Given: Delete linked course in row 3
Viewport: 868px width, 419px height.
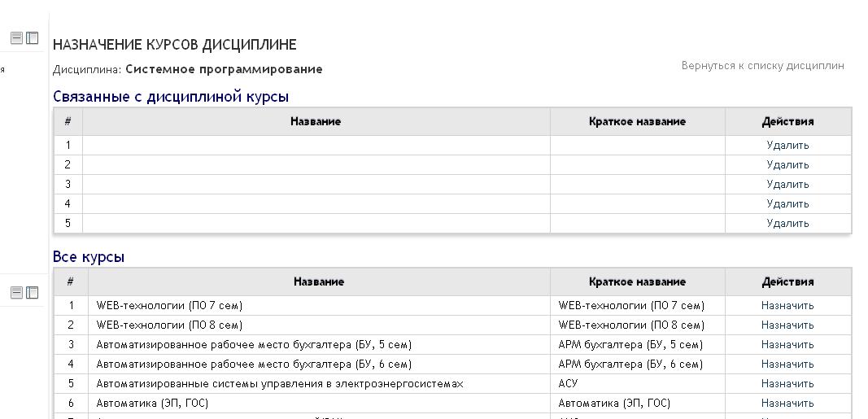Looking at the screenshot, I should coord(787,184).
